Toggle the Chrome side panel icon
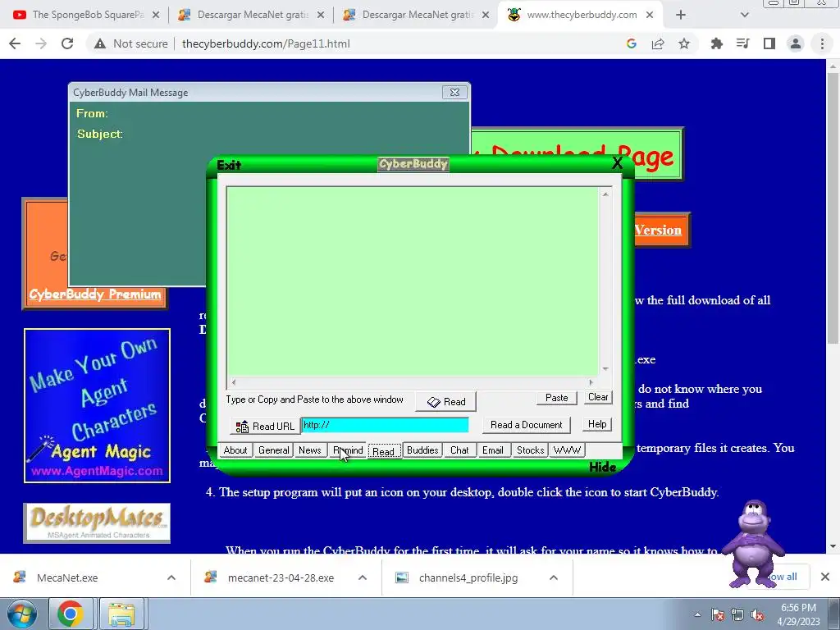The width and height of the screenshot is (840, 630). click(769, 43)
